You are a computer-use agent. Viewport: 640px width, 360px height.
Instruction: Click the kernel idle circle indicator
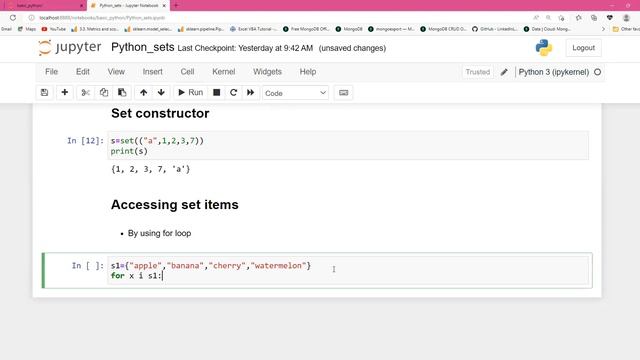[x=598, y=72]
